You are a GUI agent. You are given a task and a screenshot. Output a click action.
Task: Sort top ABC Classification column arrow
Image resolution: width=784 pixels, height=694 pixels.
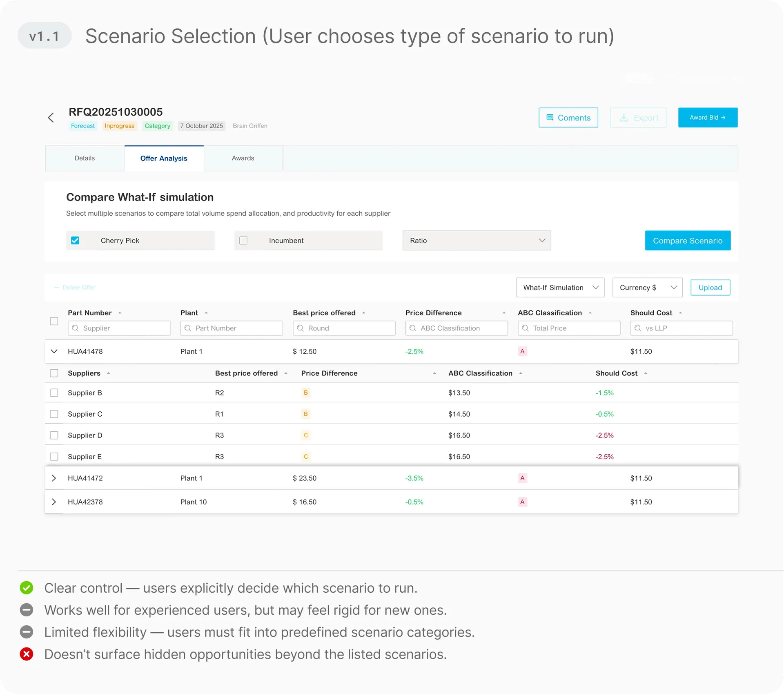(x=590, y=313)
